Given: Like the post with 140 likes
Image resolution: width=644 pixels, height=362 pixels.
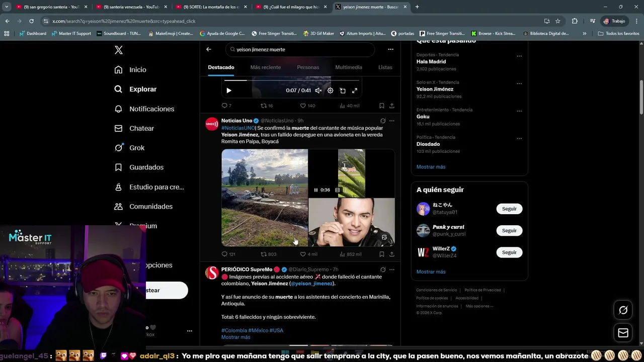Looking at the screenshot, I should tap(307, 106).
